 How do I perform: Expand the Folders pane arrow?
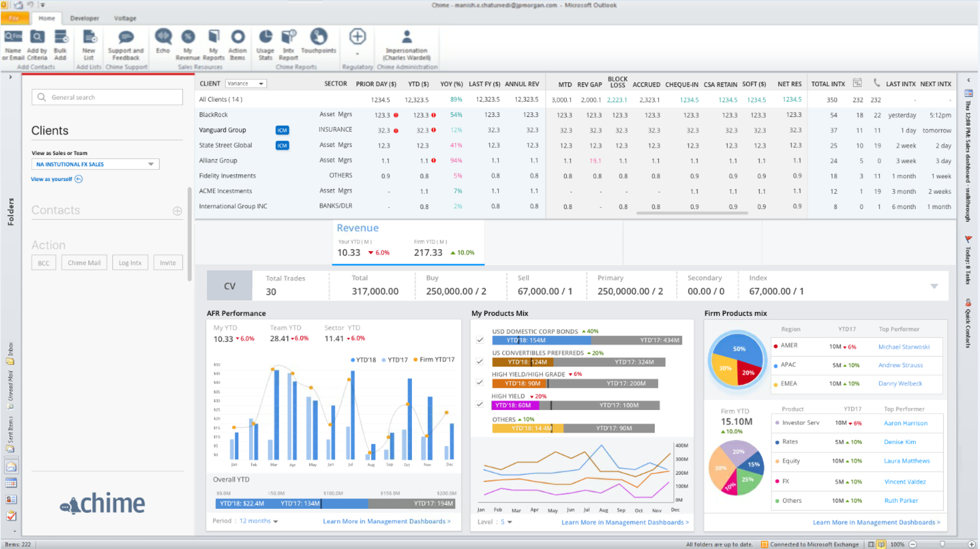[11, 77]
